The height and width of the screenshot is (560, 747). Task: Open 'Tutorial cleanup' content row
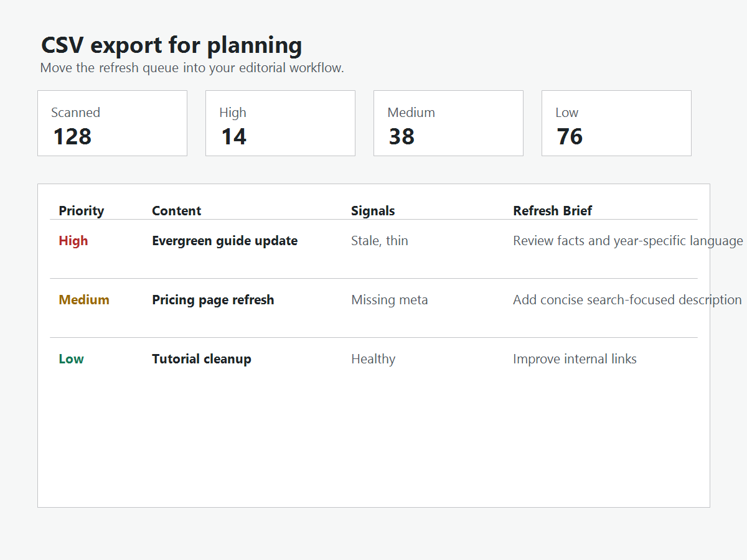(202, 359)
